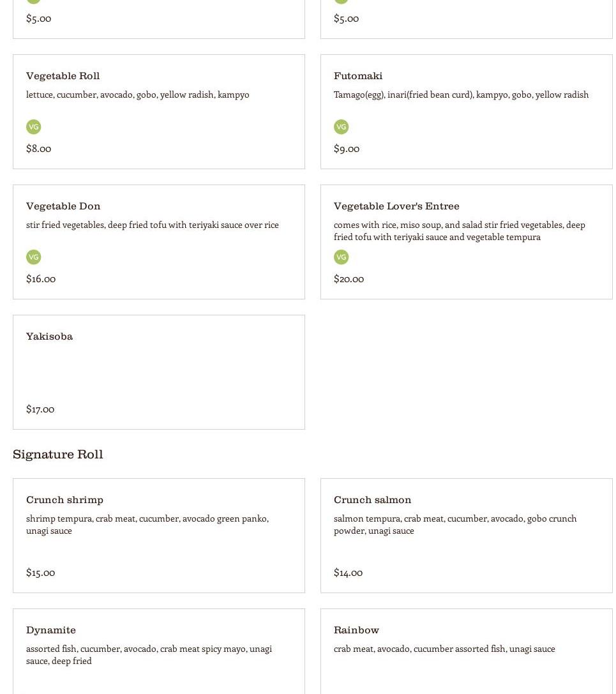The height and width of the screenshot is (694, 616).
Task: Open the Dynamite roll item
Action: point(159,651)
